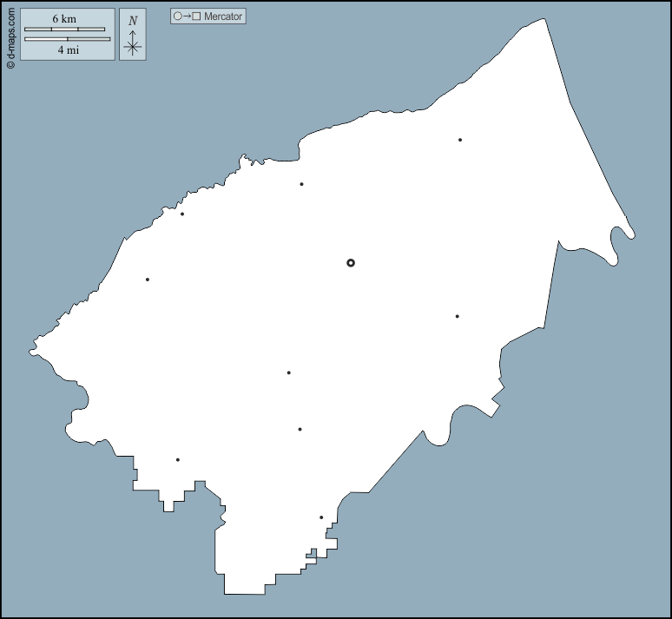
Task: Click the northernmost city dot in the northeast
Action: [460, 140]
